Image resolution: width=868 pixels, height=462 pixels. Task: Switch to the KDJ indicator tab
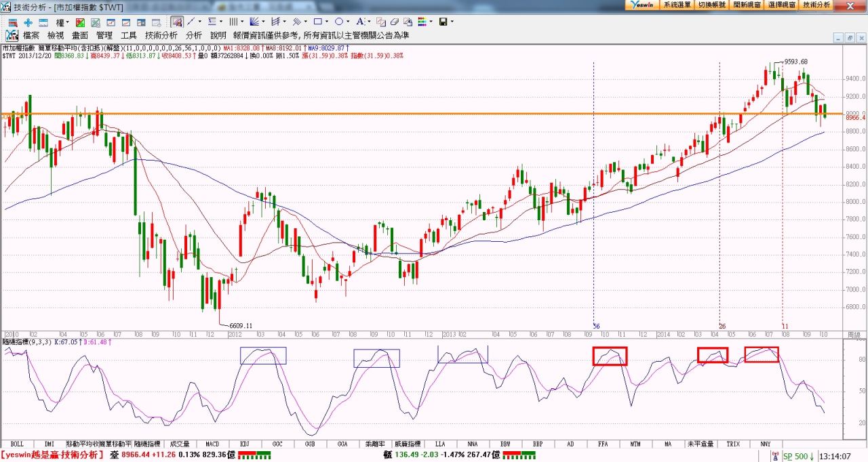[244, 444]
